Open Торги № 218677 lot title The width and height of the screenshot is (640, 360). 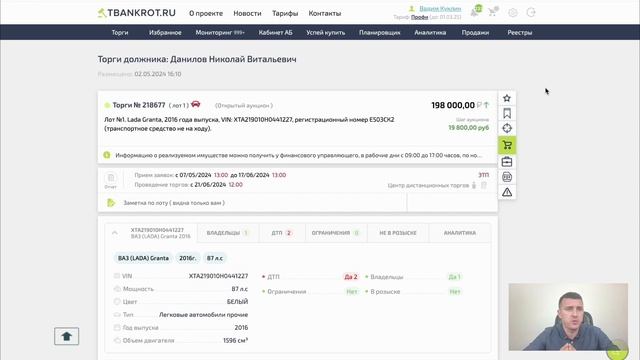point(139,105)
